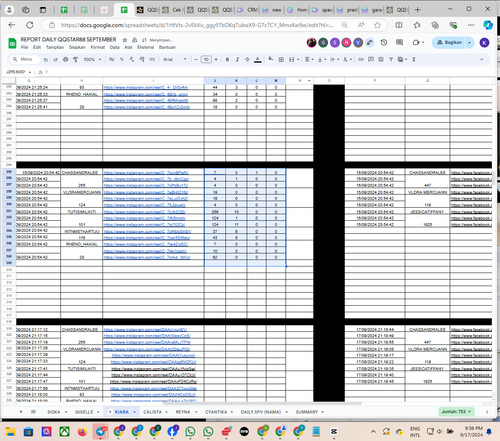Refresh the browser page
Viewport: 500px width, 441px height.
[x=30, y=25]
